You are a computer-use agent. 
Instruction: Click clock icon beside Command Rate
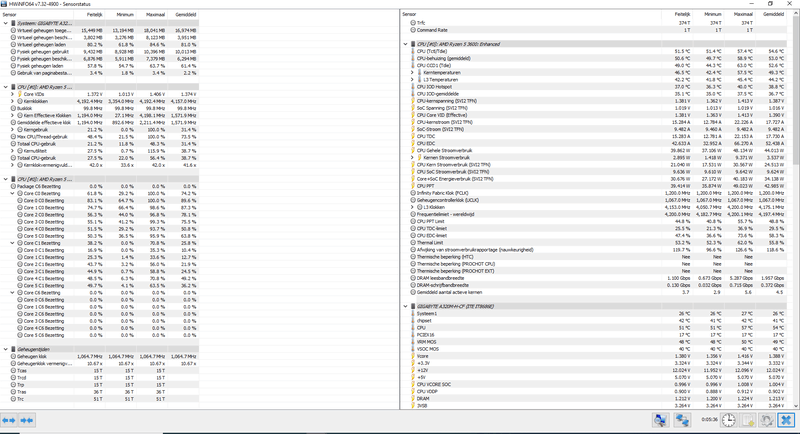413,30
